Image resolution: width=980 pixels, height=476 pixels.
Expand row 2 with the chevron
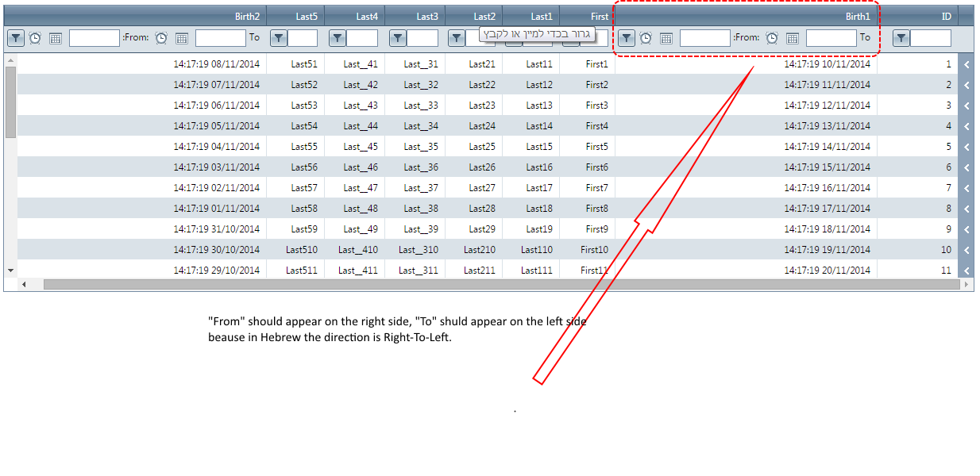point(966,85)
